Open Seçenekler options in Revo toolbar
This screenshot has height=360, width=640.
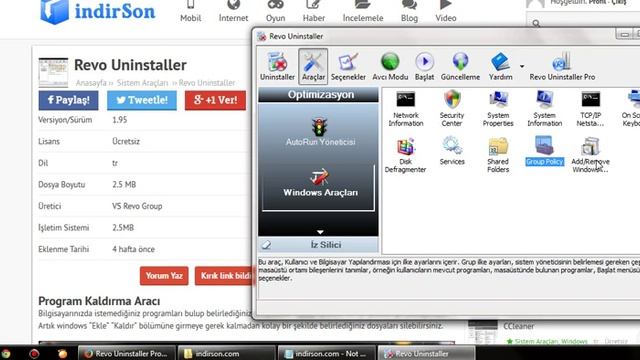click(348, 66)
